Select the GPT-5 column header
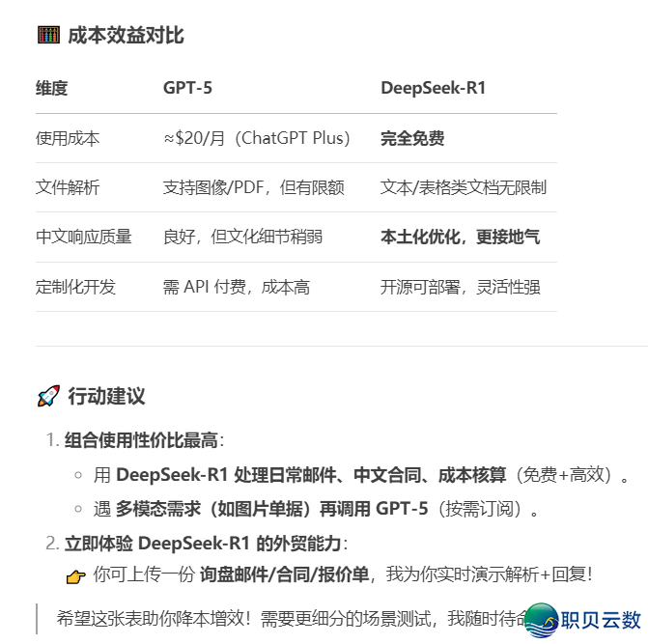Viewport: 648px width, 644px height. 187,89
